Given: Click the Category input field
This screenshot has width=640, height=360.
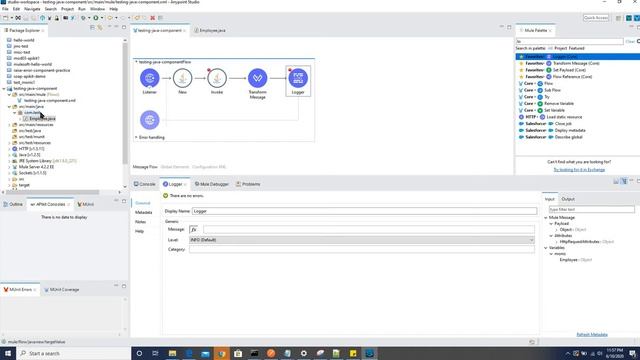Looking at the screenshot, I should (x=362, y=249).
